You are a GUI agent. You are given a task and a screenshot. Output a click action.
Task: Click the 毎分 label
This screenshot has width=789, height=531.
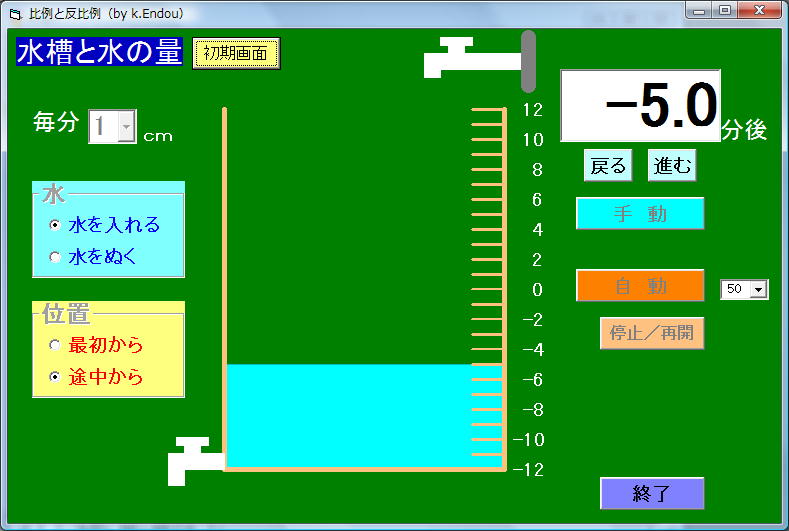click(x=56, y=122)
